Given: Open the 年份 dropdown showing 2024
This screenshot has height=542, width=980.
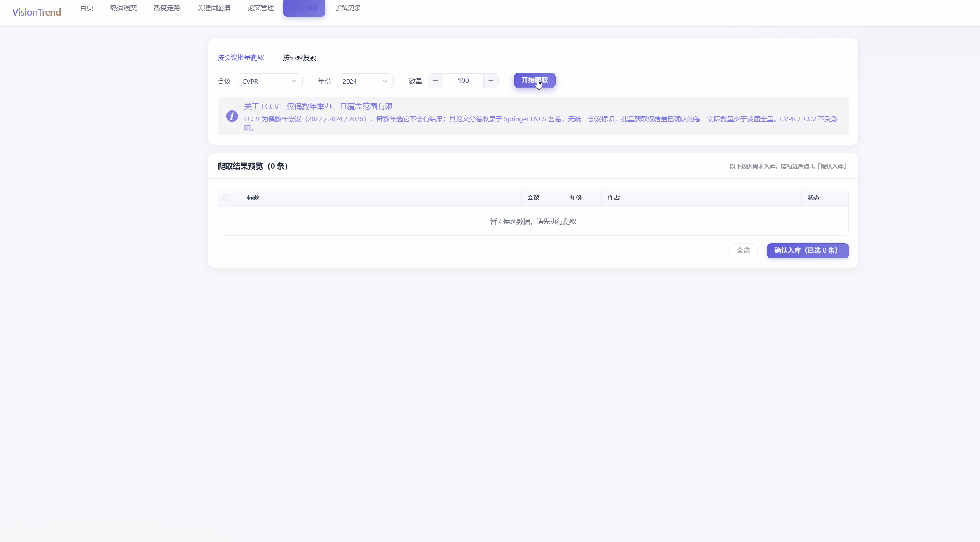Looking at the screenshot, I should coord(365,81).
